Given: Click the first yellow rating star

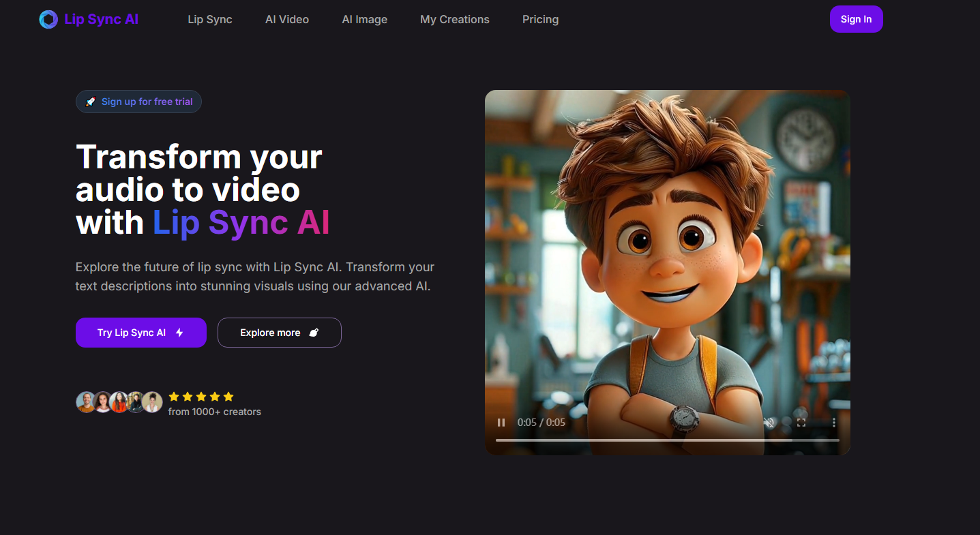Looking at the screenshot, I should 174,396.
